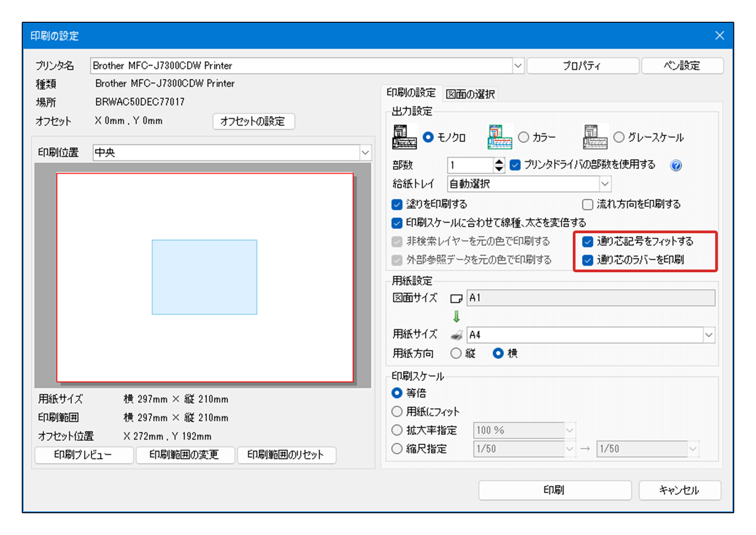Image resolution: width=756 pixels, height=535 pixels.
Task: Select the 印刷の設定 tab
Action: (x=411, y=93)
